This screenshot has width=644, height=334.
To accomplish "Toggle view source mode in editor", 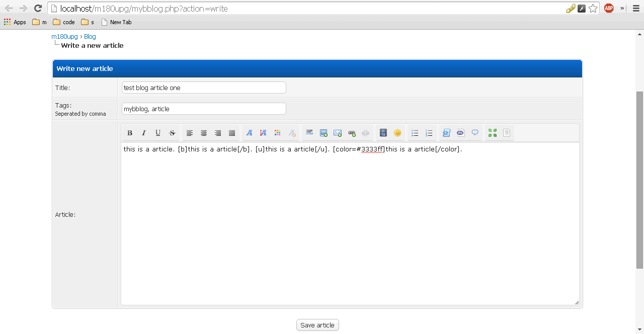I will tap(507, 133).
